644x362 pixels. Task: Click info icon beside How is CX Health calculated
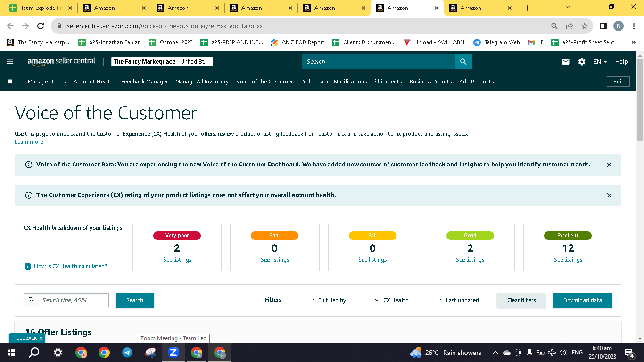pyautogui.click(x=28, y=266)
